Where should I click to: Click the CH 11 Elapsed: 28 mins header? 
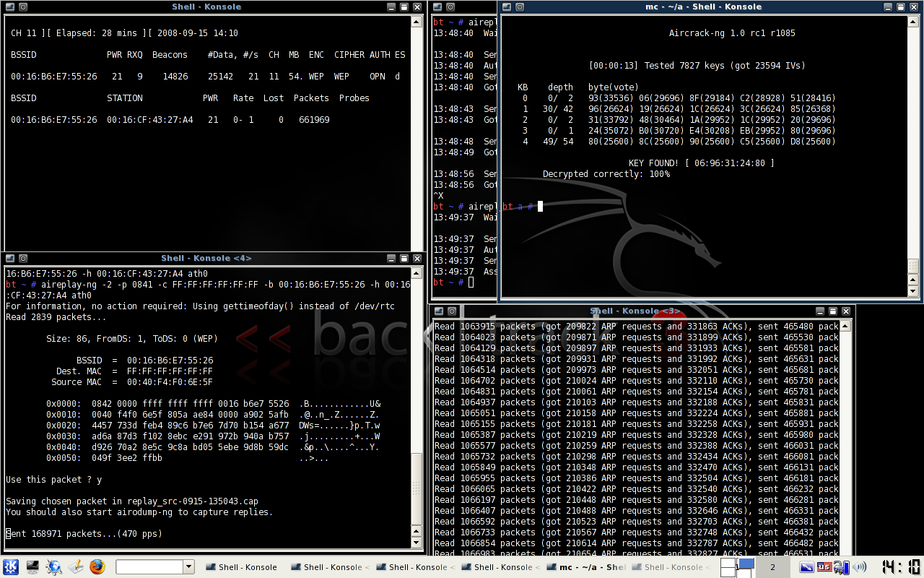pos(124,33)
